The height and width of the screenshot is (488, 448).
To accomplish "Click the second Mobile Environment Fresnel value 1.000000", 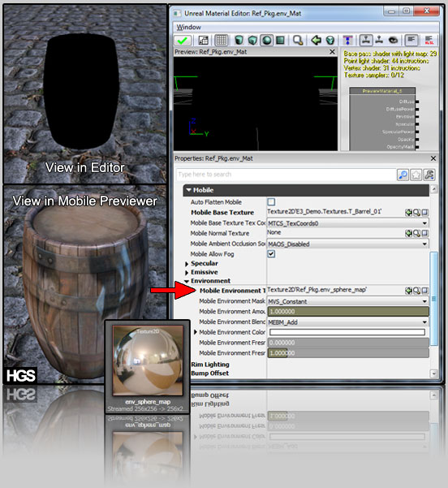I will click(x=348, y=353).
